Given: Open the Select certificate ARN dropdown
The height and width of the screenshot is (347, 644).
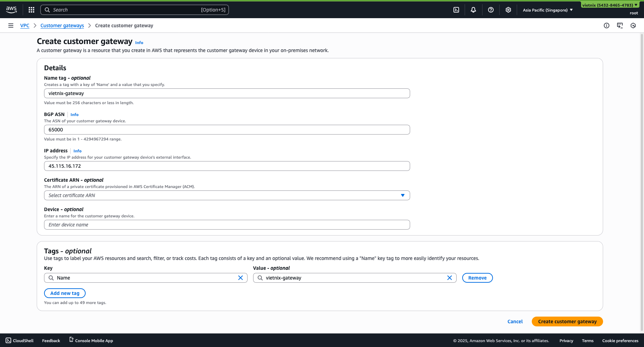Looking at the screenshot, I should pos(227,195).
